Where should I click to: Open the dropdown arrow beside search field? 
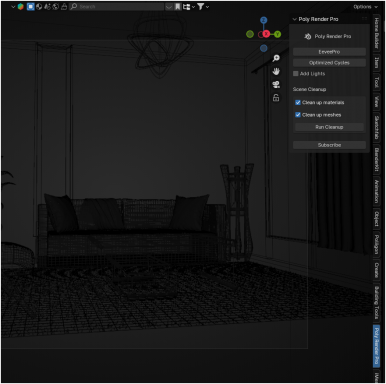point(169,7)
